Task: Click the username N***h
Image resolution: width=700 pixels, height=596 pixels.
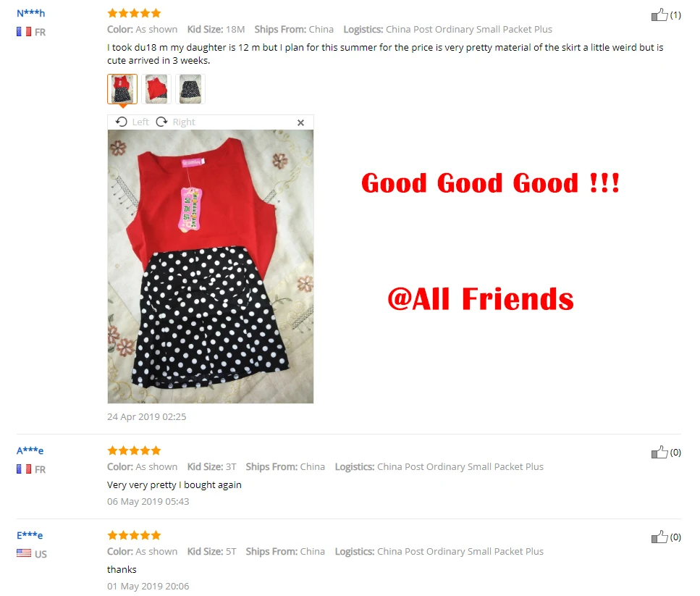Action: click(x=31, y=13)
